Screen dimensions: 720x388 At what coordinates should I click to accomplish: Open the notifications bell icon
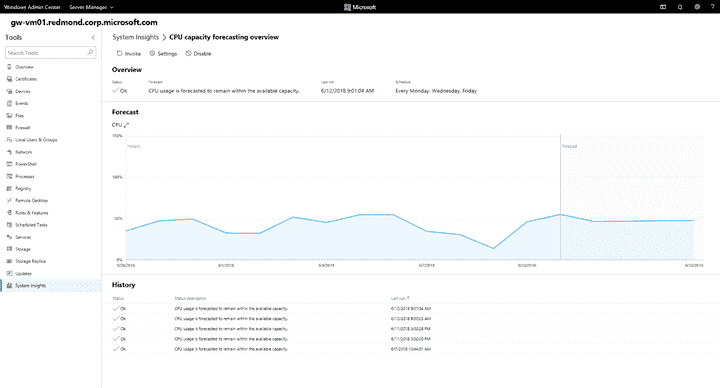coord(680,7)
